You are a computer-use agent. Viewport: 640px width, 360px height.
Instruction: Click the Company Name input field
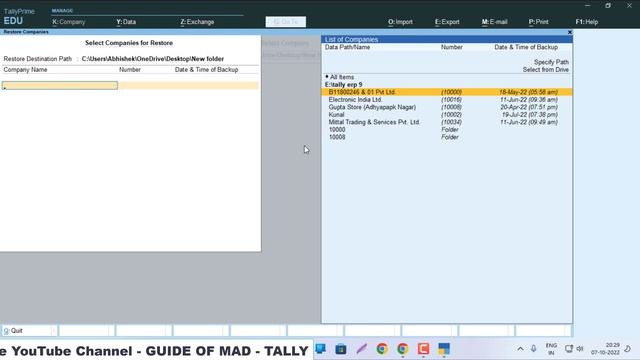coord(60,85)
